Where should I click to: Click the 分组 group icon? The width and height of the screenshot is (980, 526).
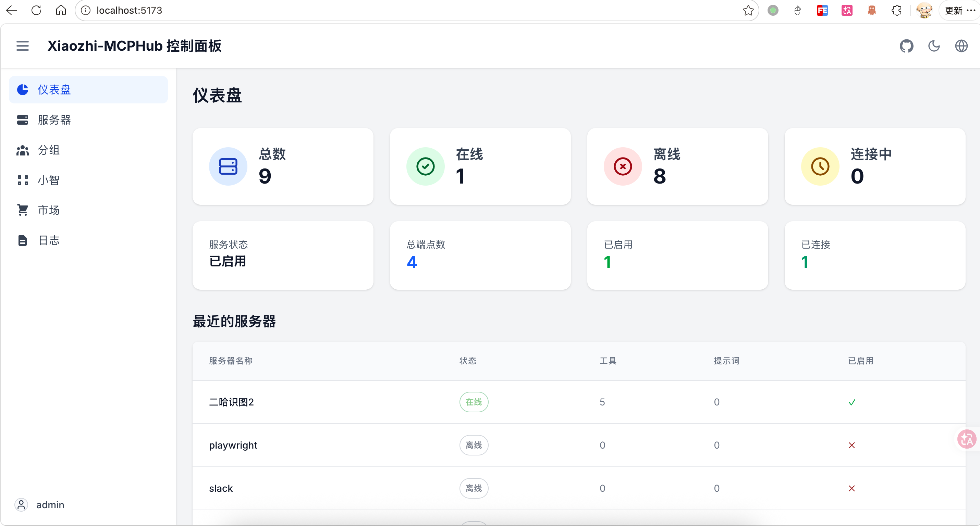point(23,150)
